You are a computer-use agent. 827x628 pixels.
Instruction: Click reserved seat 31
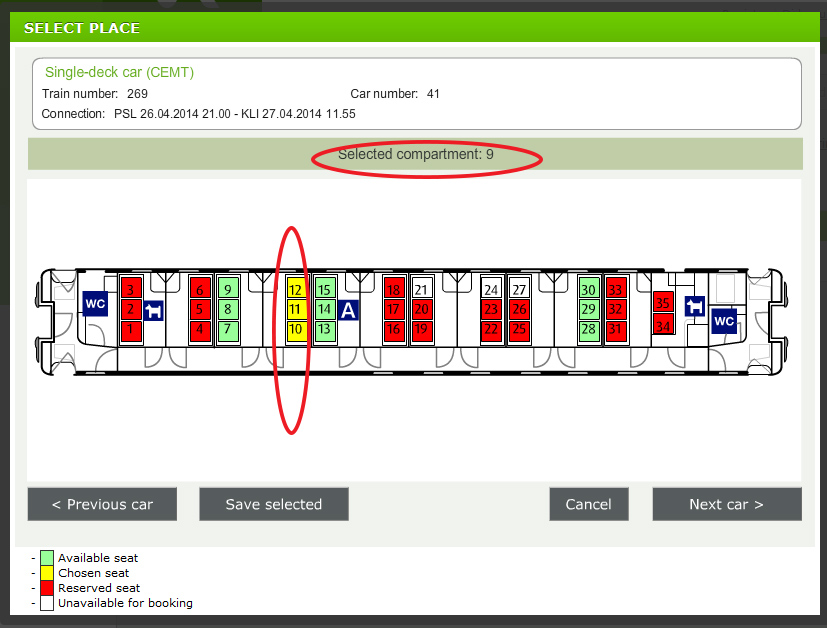tap(616, 330)
